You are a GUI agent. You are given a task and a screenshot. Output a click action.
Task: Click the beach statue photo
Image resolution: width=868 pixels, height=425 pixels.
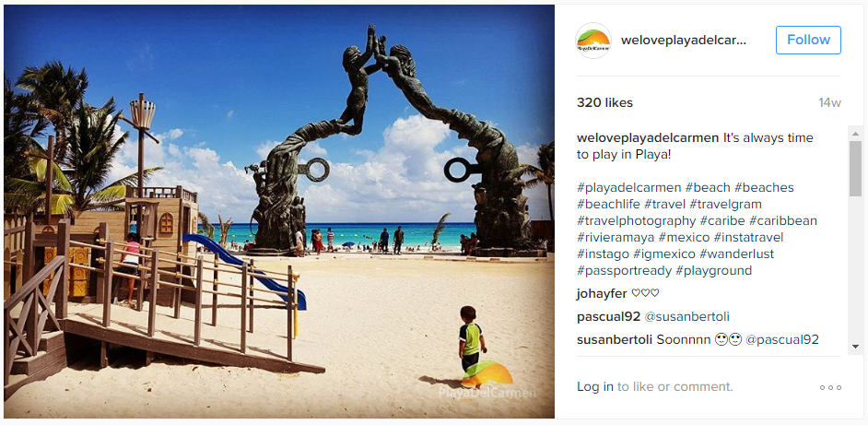(279, 212)
